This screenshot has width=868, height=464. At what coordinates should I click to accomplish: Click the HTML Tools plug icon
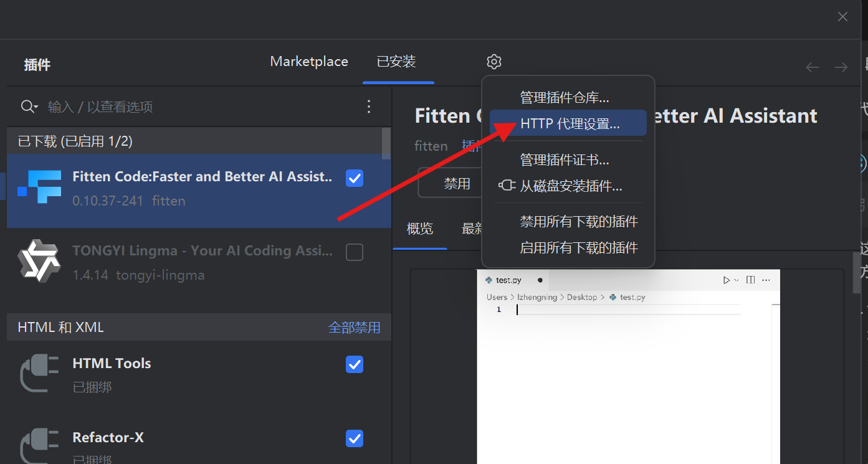pos(39,374)
